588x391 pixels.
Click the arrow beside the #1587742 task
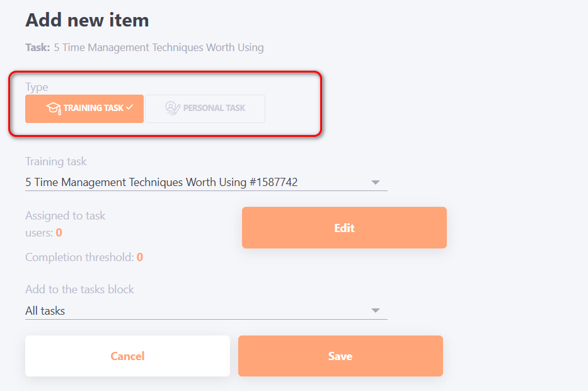point(376,183)
